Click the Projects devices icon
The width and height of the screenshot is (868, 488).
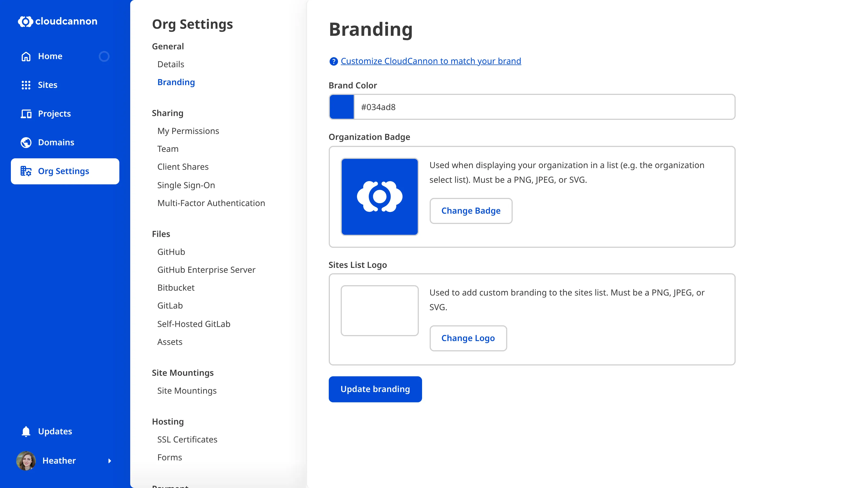26,114
